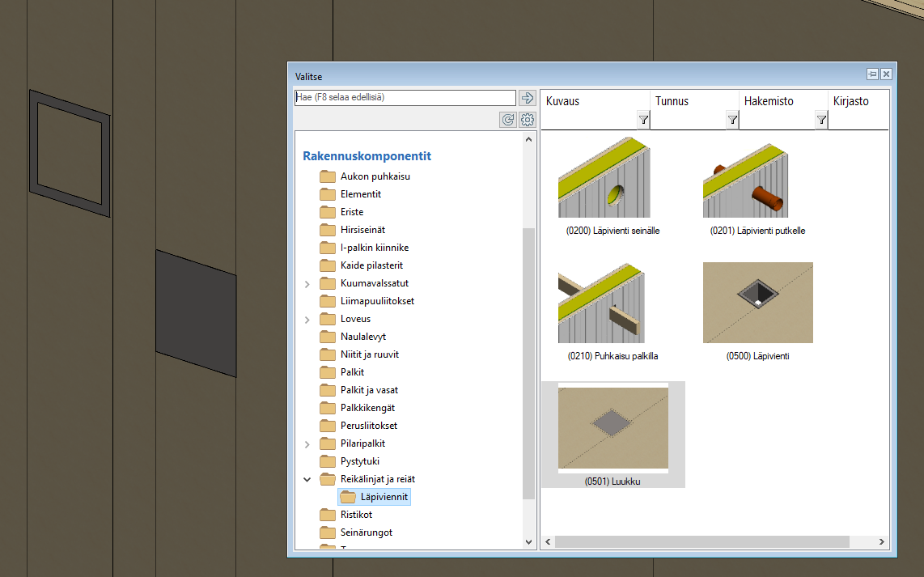
Task: Click into the Hae search field
Action: pyautogui.click(x=405, y=98)
